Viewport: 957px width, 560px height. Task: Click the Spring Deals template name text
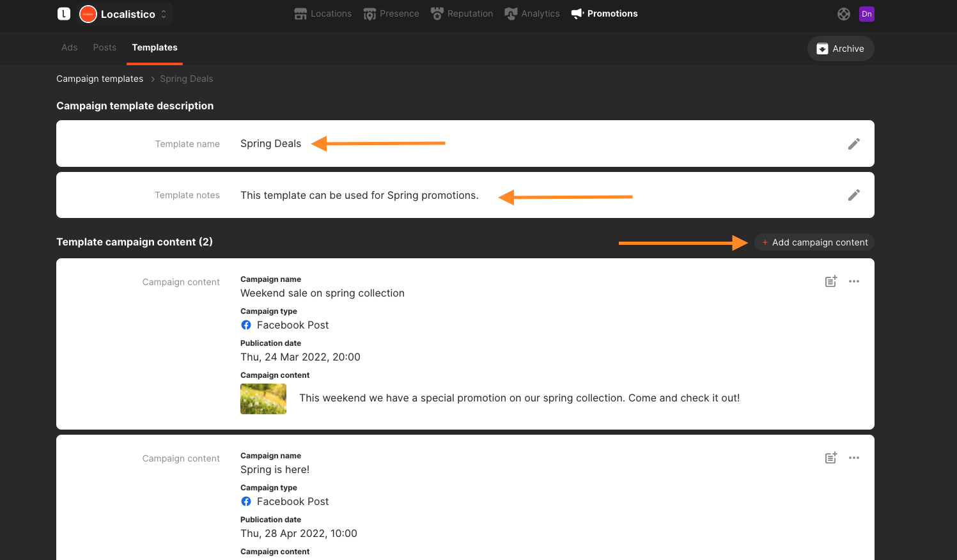[270, 144]
